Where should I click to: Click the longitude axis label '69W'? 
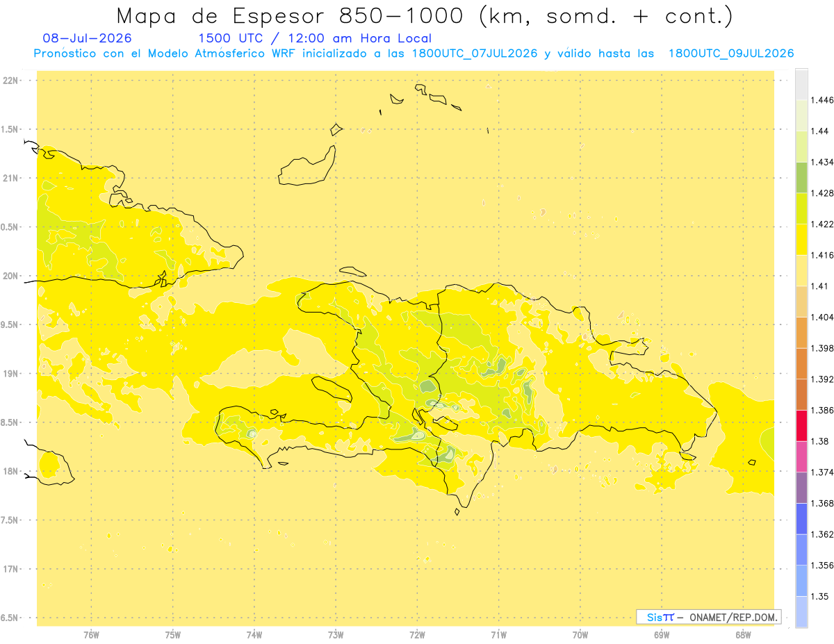point(662,635)
